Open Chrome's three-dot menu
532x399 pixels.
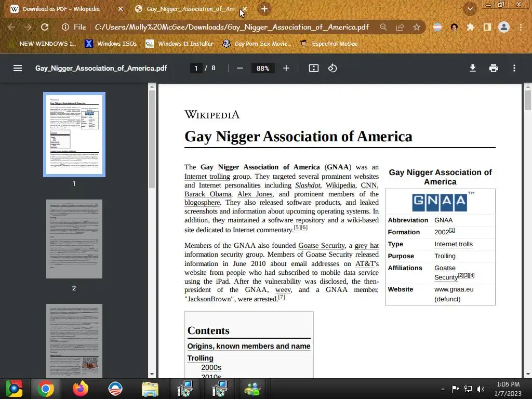tap(521, 27)
